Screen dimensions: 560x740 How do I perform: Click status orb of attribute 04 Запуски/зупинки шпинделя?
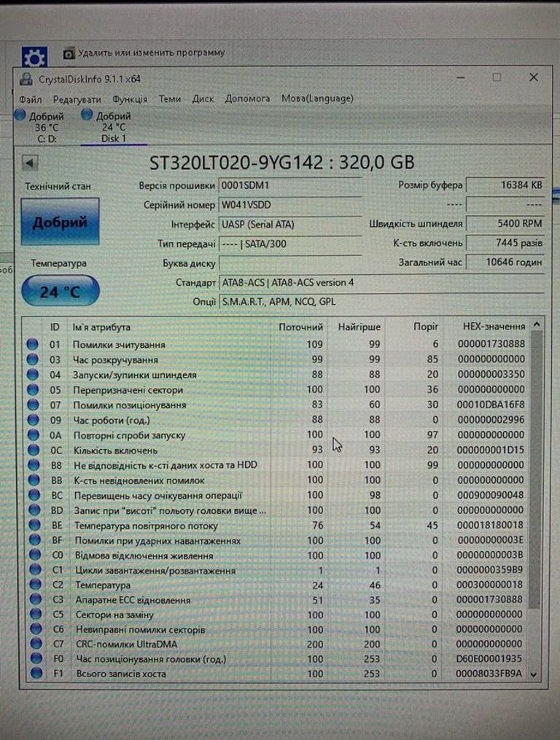[33, 375]
